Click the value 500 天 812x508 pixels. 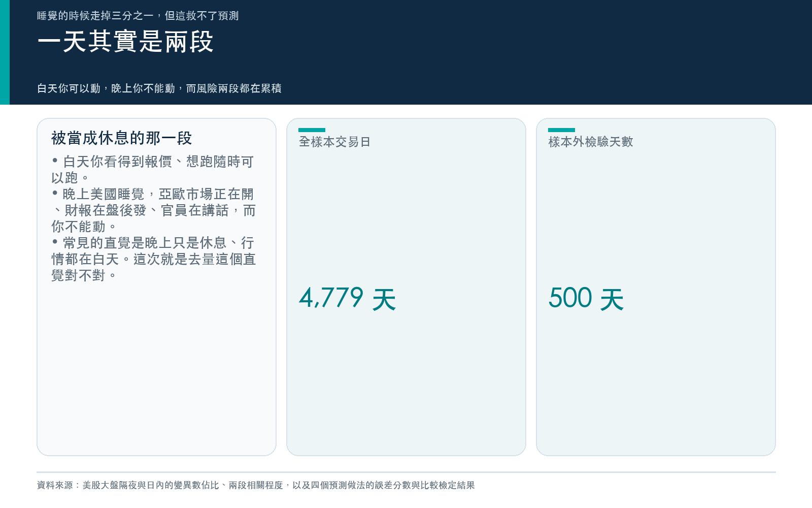pyautogui.click(x=586, y=298)
